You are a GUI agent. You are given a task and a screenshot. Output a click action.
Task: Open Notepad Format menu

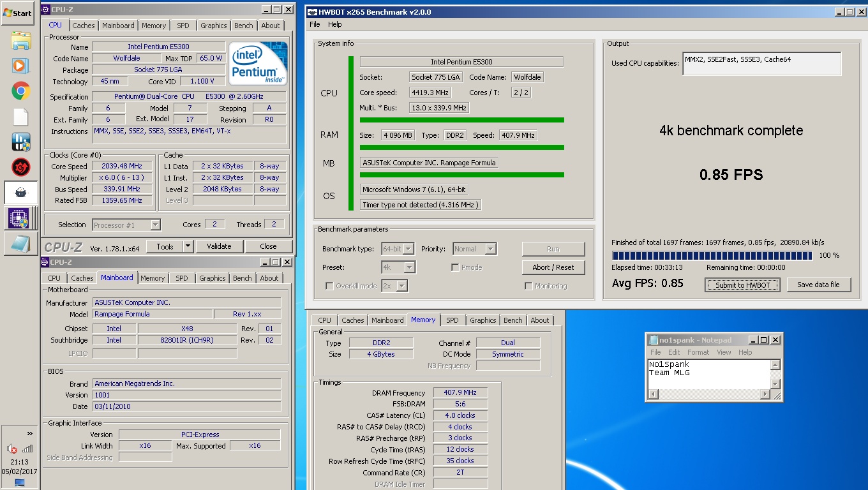click(698, 352)
